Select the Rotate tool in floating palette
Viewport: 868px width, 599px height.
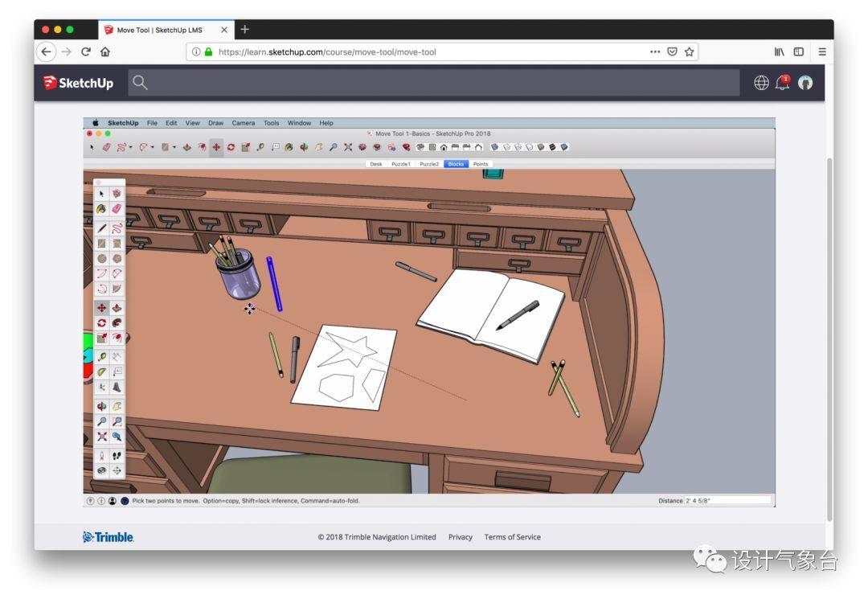click(102, 322)
